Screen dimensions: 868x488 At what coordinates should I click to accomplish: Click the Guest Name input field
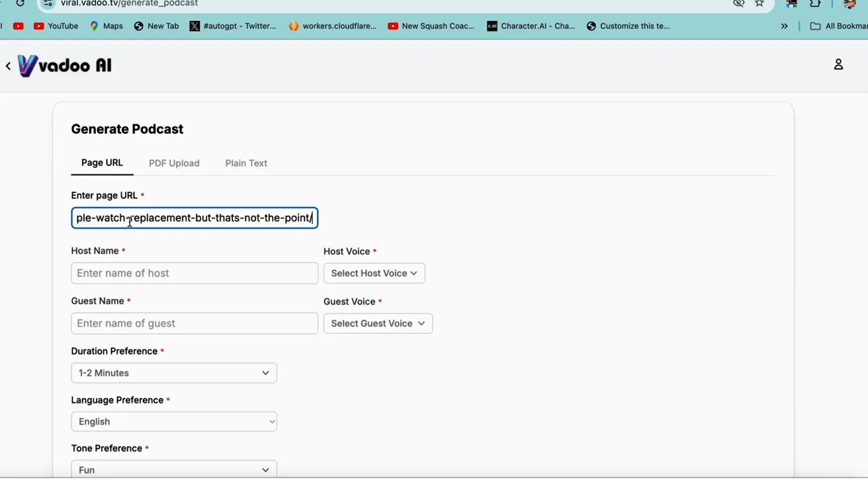194,322
